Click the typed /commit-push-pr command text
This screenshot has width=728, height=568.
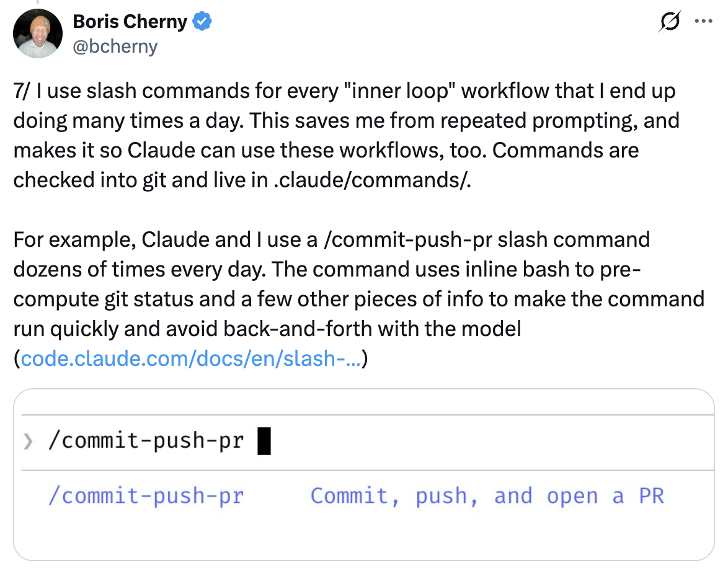pos(146,440)
